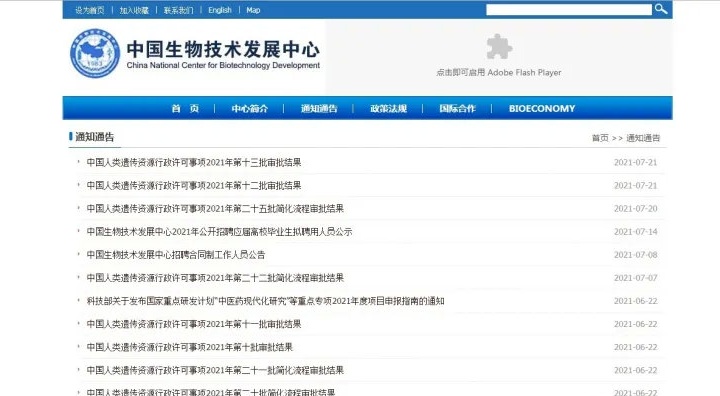
Task: Focus the top search input field
Action: pos(569,10)
